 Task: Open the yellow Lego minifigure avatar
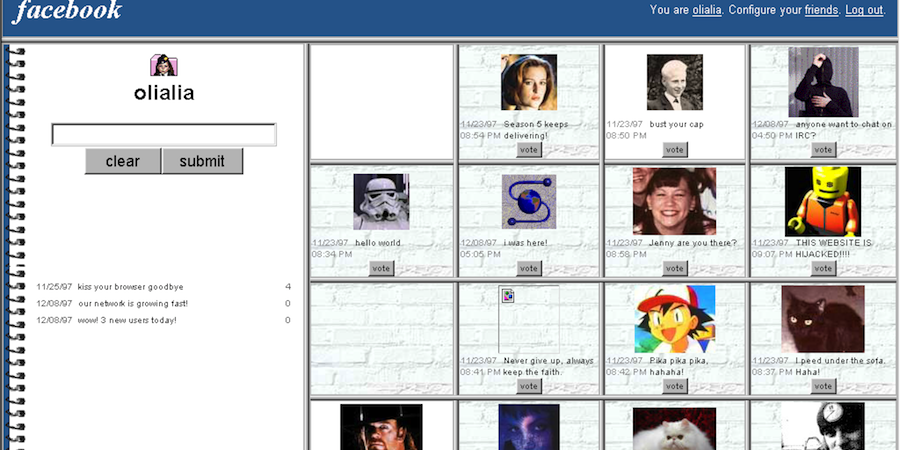823,201
